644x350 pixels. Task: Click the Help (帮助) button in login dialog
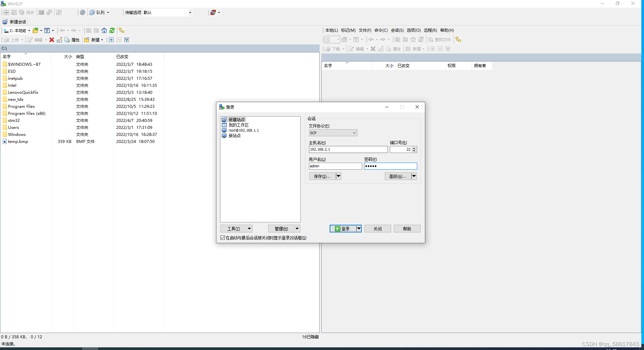(407, 228)
